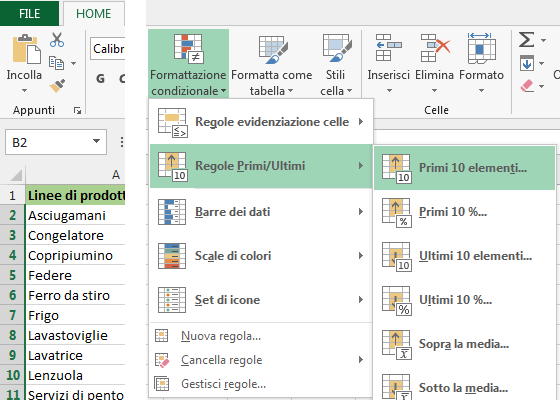The width and height of the screenshot is (560, 400).
Task: Click the Congelatore cell
Action: (x=75, y=235)
